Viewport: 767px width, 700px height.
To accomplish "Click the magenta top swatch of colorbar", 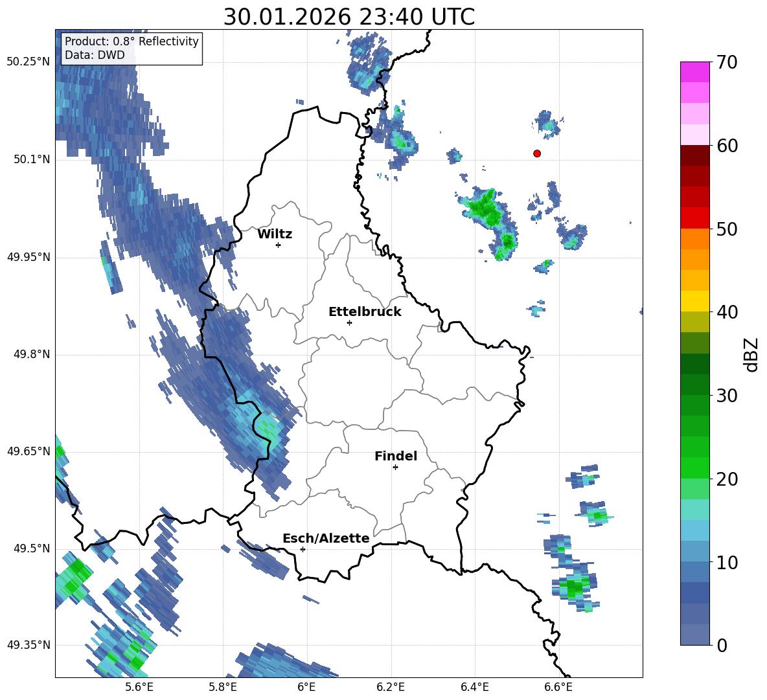I will 694,72.
